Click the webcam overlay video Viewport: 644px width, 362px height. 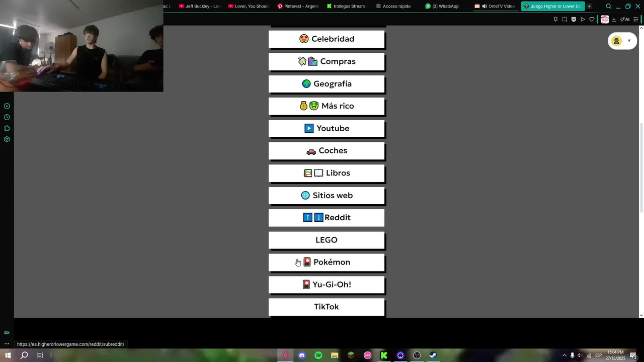tap(82, 46)
